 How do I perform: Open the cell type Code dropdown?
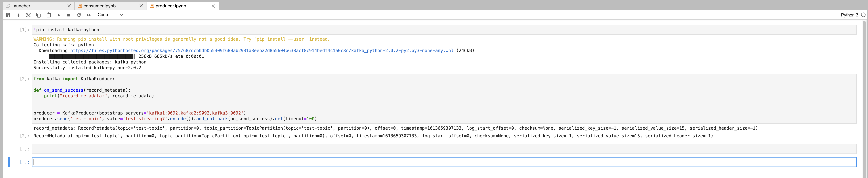point(110,15)
